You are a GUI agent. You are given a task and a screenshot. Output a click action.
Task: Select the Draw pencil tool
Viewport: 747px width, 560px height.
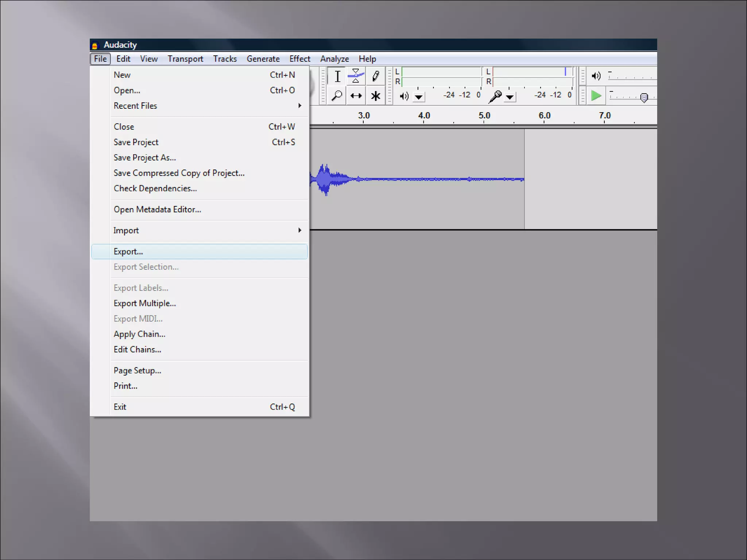click(375, 77)
